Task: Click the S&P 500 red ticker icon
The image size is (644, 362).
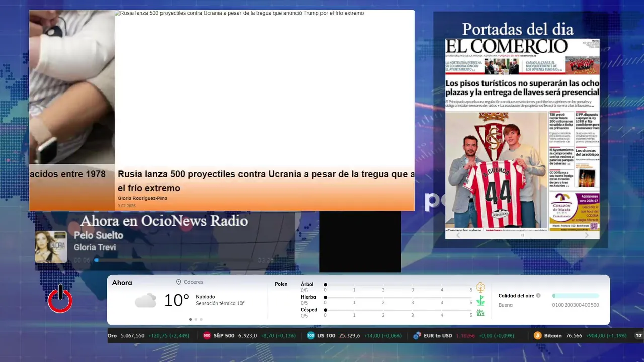Action: (207, 335)
